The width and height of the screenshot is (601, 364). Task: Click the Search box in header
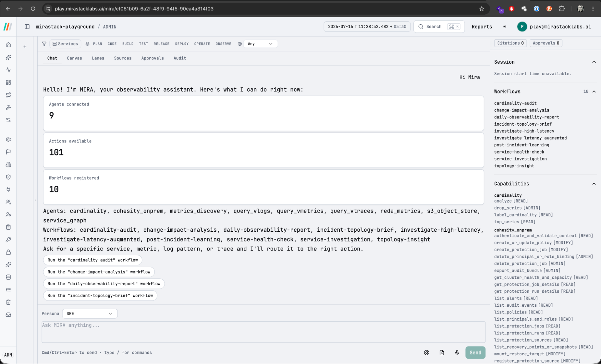point(439,27)
